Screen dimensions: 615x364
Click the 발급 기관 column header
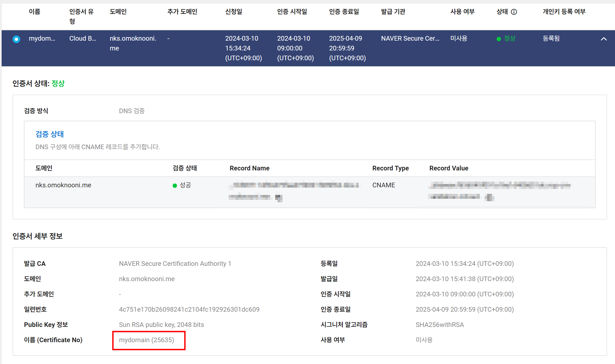click(x=393, y=12)
